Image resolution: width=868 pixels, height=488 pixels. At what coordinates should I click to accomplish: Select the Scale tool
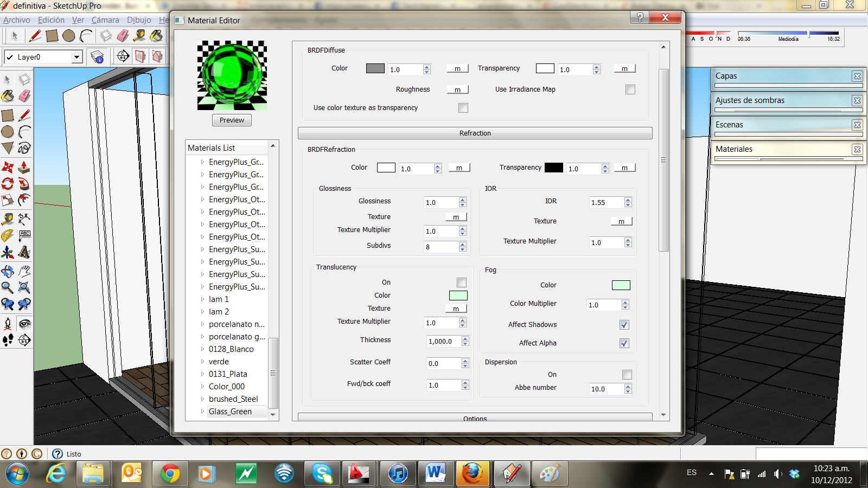[x=8, y=201]
